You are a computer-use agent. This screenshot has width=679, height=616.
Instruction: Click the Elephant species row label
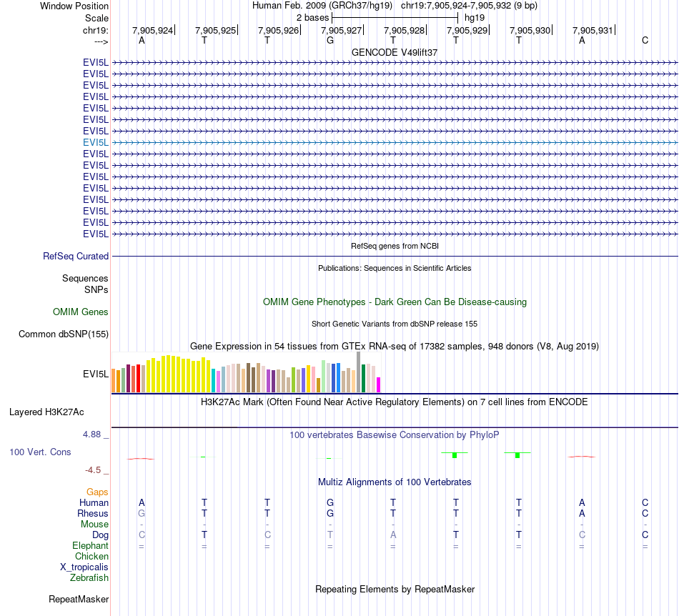point(91,546)
